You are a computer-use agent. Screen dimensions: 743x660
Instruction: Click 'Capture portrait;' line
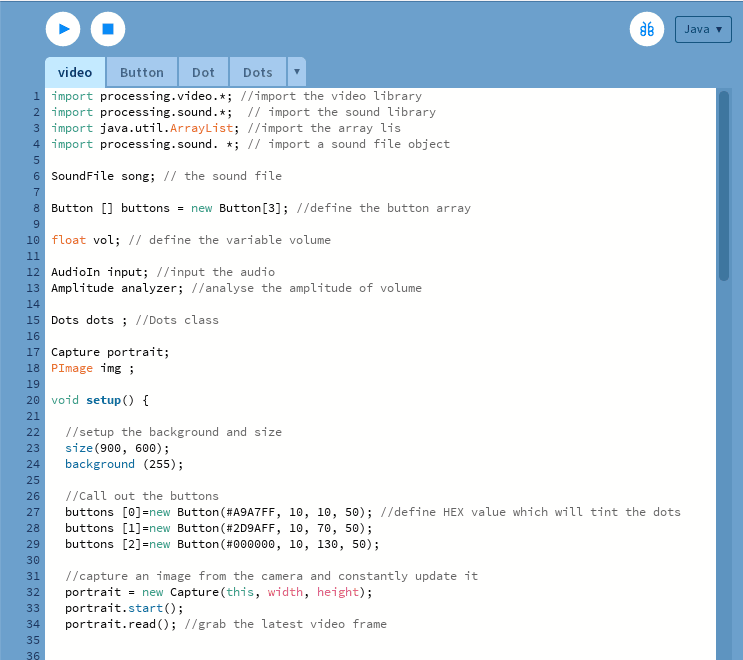point(110,352)
